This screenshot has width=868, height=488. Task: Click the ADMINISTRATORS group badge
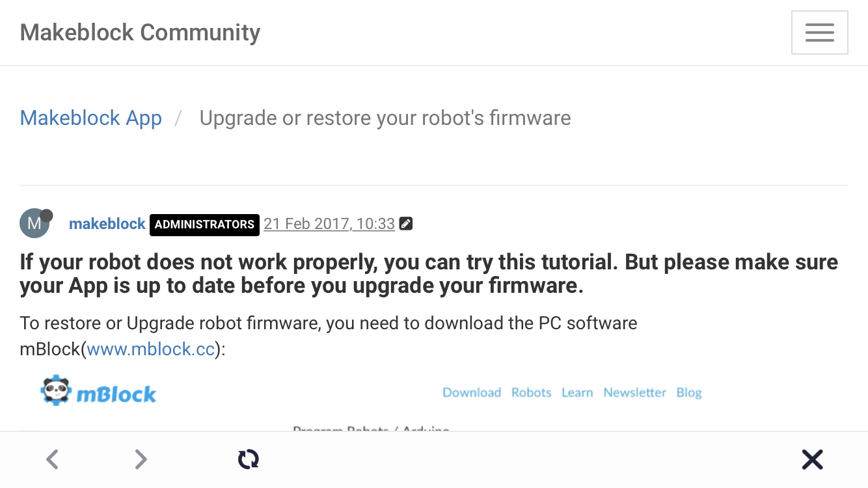pyautogui.click(x=204, y=224)
